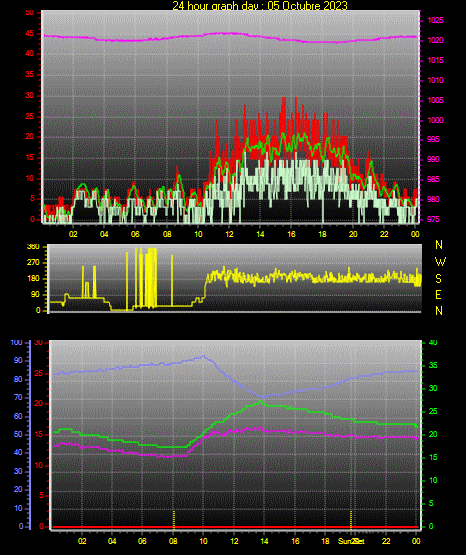Click the W compass letter
The height and width of the screenshot is (555, 466).
tap(440, 262)
